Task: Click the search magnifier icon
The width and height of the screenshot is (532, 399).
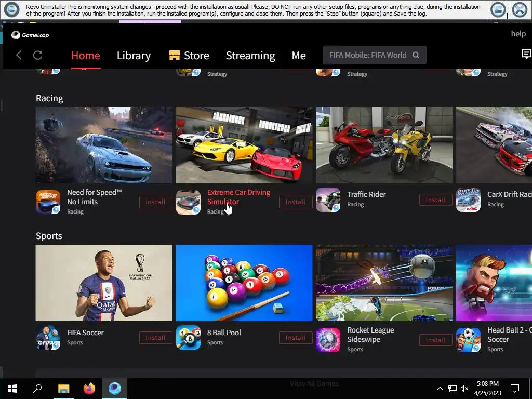Action: tap(416, 55)
